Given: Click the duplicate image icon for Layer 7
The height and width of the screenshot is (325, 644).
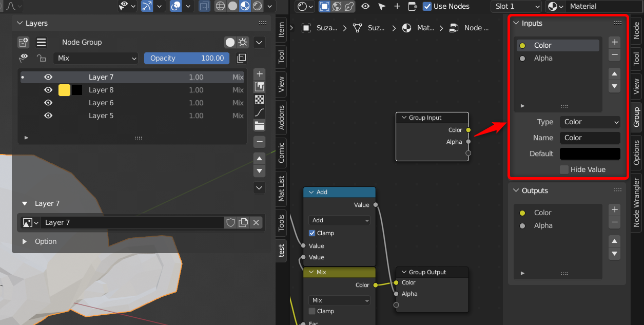Looking at the screenshot, I should (243, 222).
